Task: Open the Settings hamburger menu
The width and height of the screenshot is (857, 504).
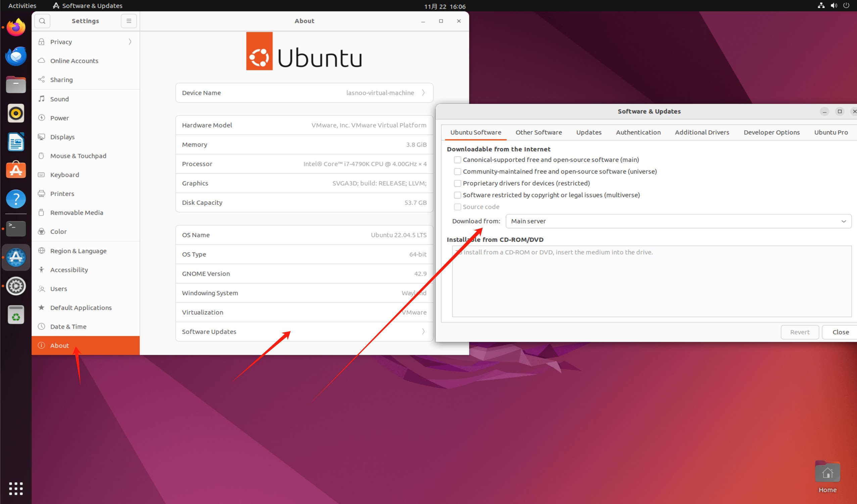Action: [129, 21]
